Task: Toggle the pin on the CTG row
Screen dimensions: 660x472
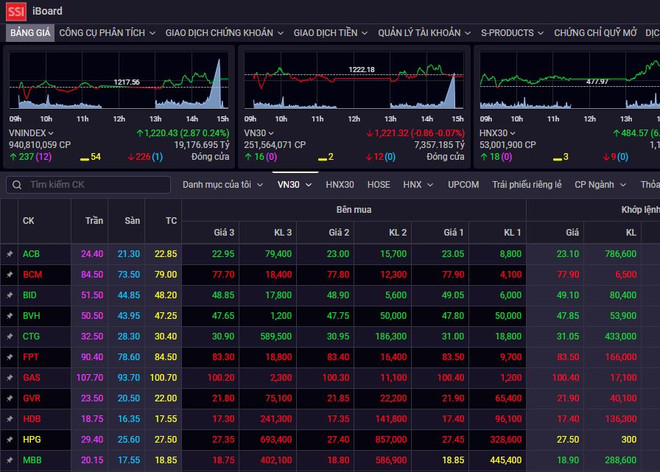Action: [x=9, y=337]
